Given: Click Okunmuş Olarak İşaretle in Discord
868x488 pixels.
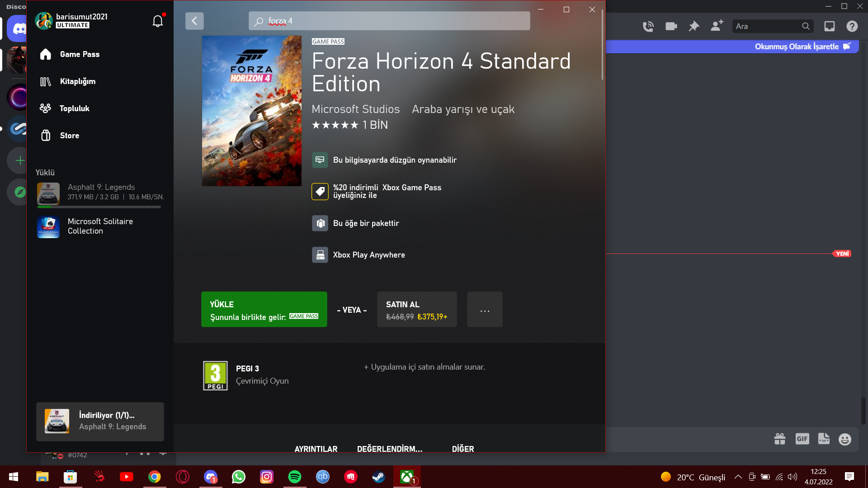Looking at the screenshot, I should pyautogui.click(x=803, y=47).
